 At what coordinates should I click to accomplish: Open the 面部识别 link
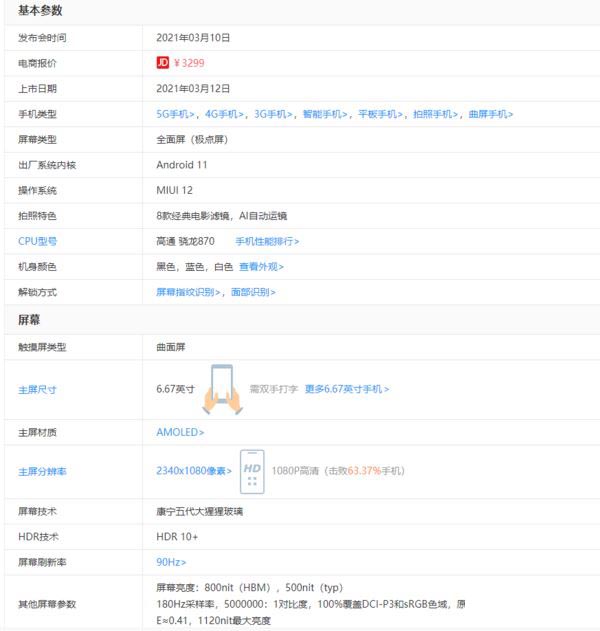(x=253, y=292)
